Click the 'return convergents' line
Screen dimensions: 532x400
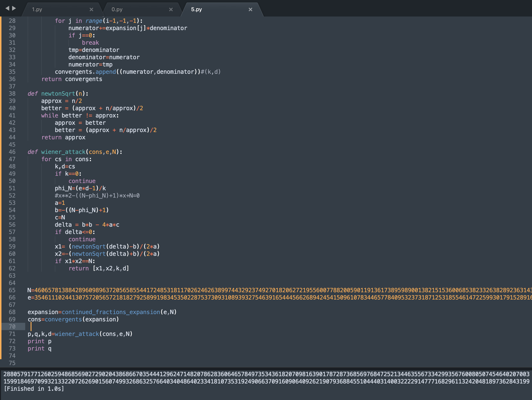click(72, 79)
